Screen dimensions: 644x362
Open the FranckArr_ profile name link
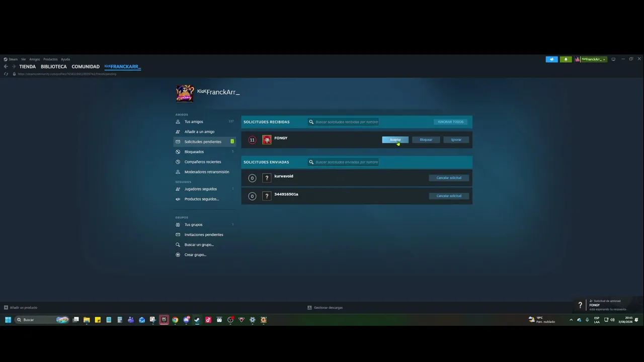pos(218,92)
